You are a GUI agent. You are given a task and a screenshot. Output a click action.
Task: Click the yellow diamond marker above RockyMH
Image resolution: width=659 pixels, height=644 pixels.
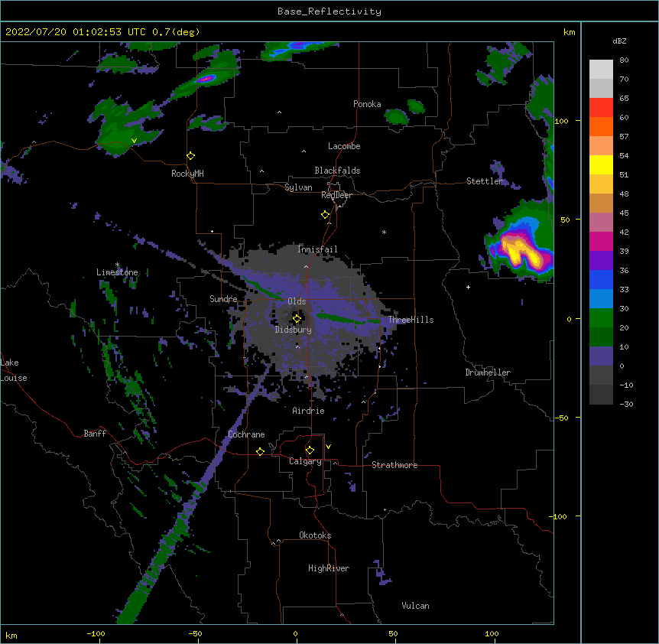point(191,156)
